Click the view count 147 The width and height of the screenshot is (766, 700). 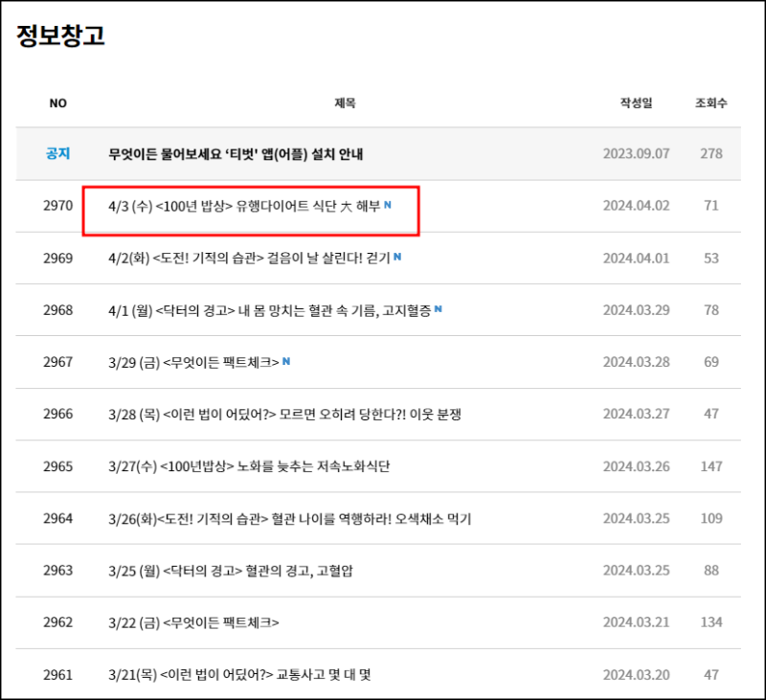(x=711, y=466)
